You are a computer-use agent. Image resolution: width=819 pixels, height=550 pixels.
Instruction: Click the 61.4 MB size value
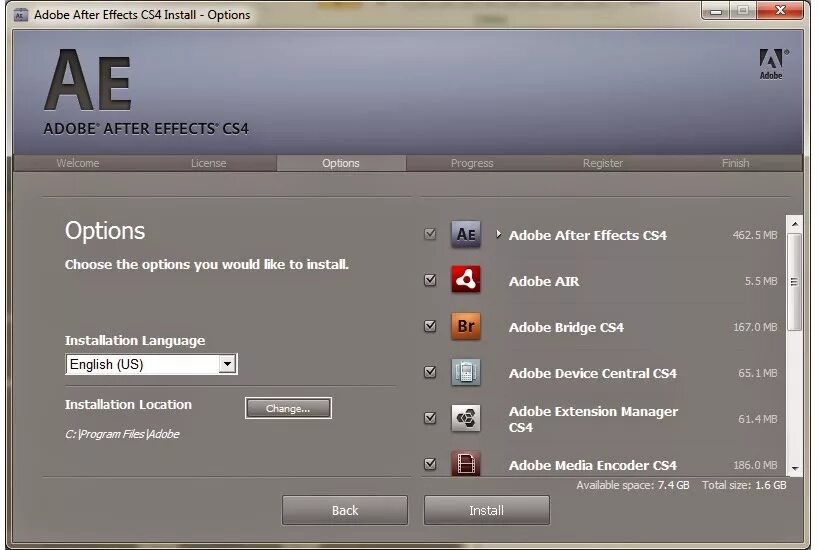pyautogui.click(x=758, y=419)
